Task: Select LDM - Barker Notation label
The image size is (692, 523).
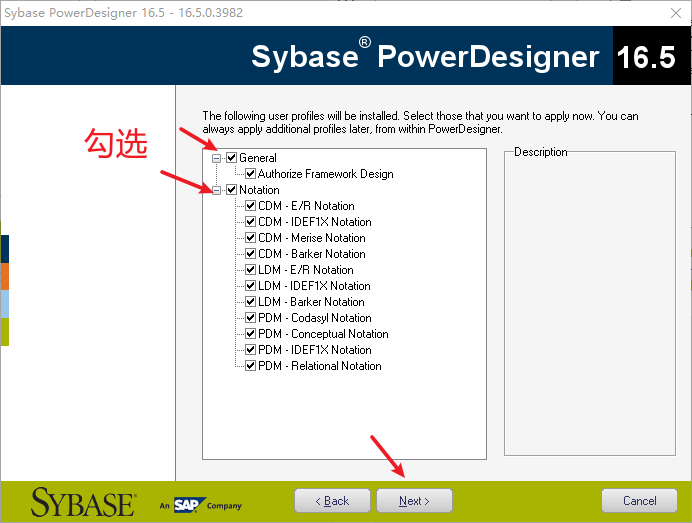Action: pyautogui.click(x=311, y=301)
